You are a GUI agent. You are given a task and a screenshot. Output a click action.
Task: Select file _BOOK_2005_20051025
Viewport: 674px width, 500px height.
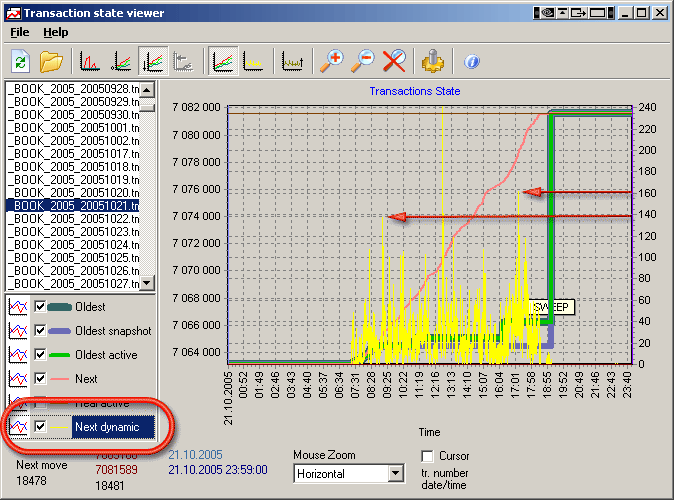click(73, 258)
